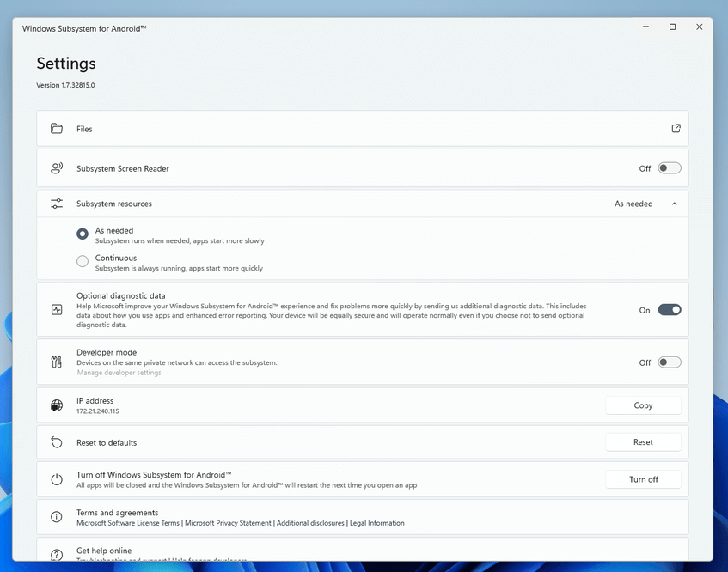Click the Get help online question icon
This screenshot has height=572, width=728.
[57, 554]
